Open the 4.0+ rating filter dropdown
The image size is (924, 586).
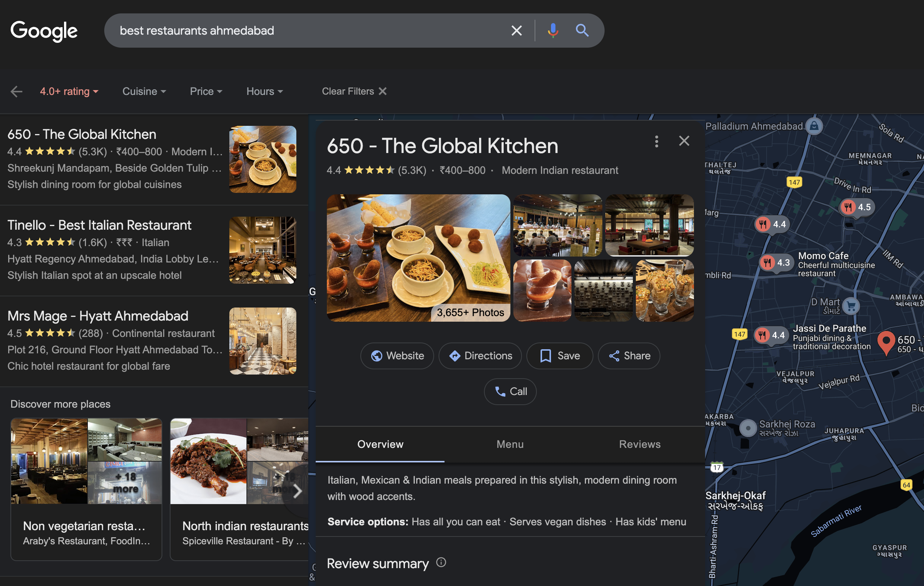(69, 91)
